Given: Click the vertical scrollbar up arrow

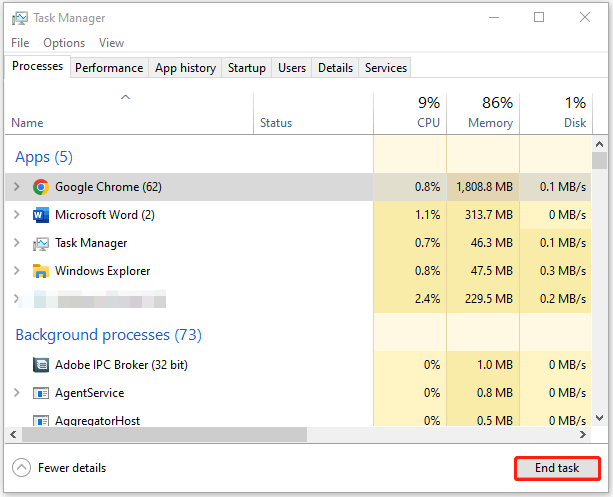Looking at the screenshot, I should coord(599,144).
